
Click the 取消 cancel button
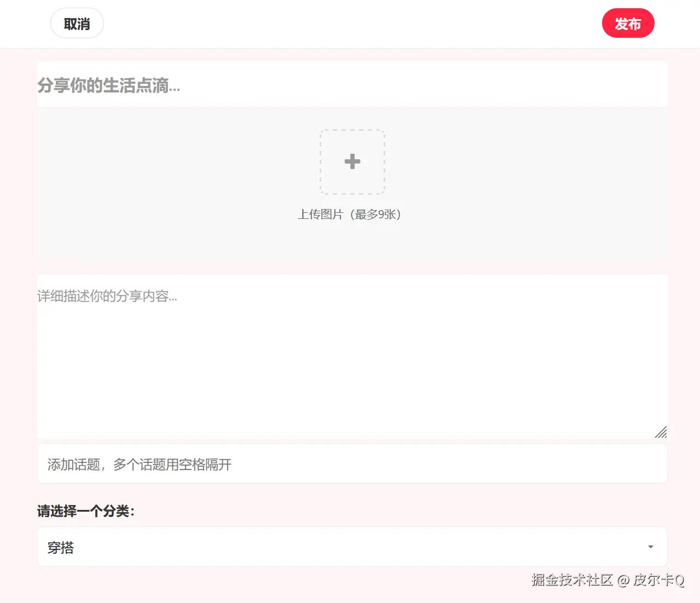pyautogui.click(x=77, y=23)
